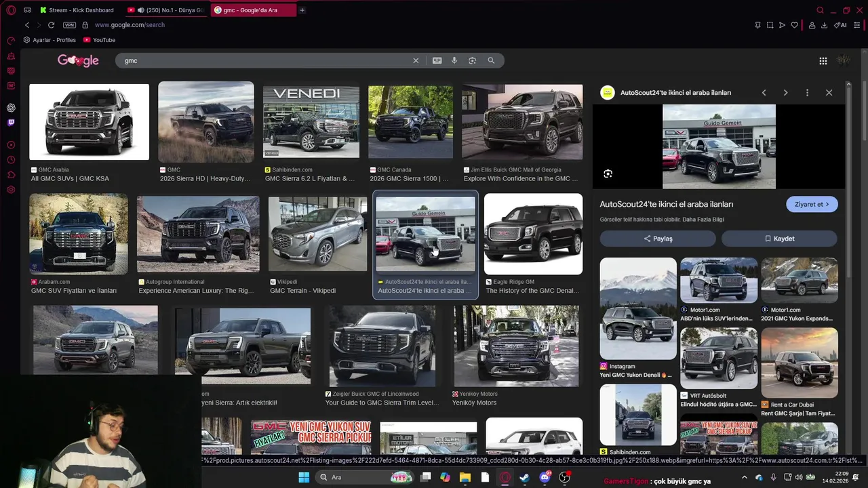
Task: Open Windows Start menu
Action: 304,477
